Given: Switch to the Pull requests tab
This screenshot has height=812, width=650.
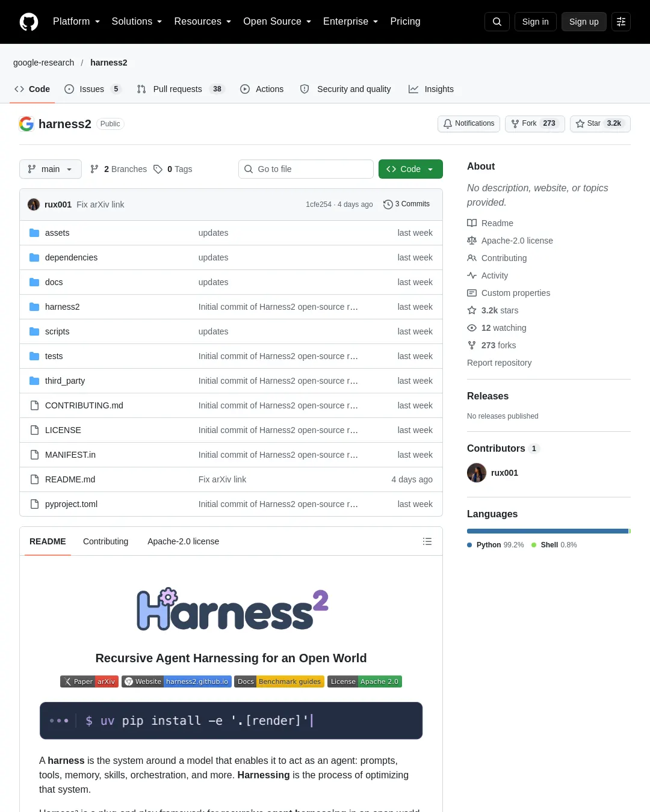Looking at the screenshot, I should [181, 89].
